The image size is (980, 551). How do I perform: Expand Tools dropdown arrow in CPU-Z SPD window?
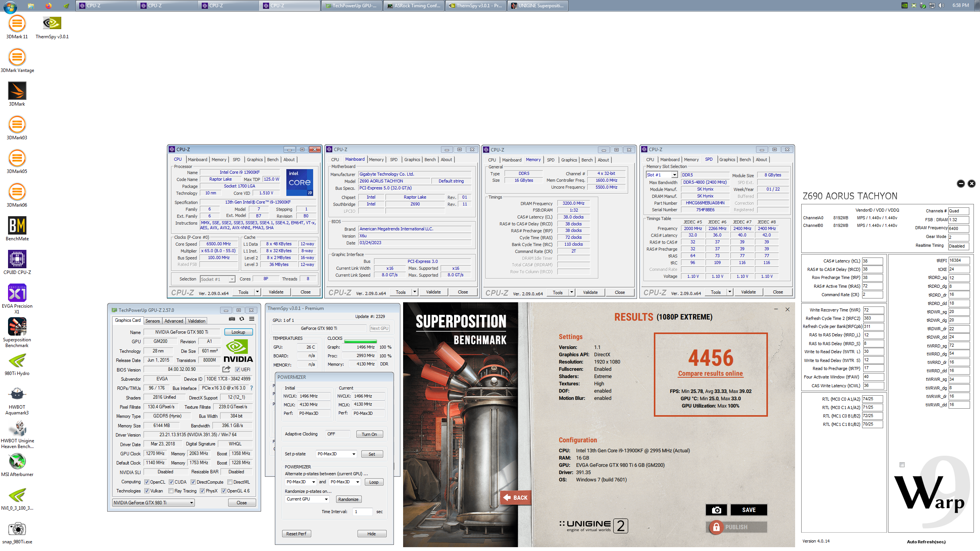[x=730, y=292]
